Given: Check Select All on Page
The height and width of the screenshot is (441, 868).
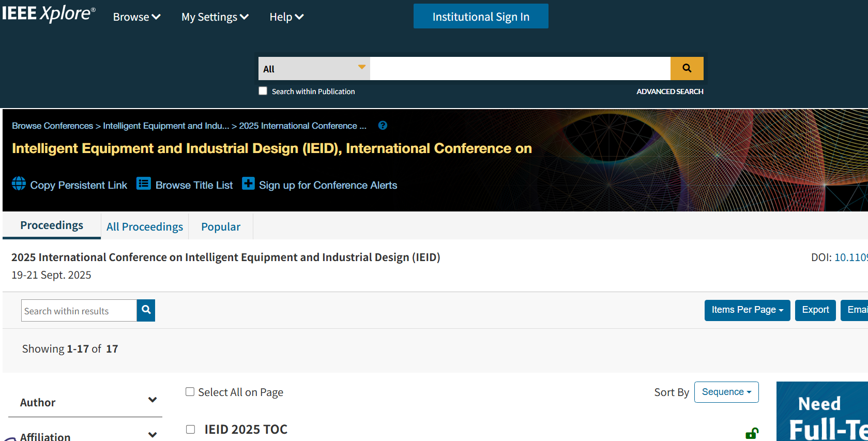Looking at the screenshot, I should [190, 392].
